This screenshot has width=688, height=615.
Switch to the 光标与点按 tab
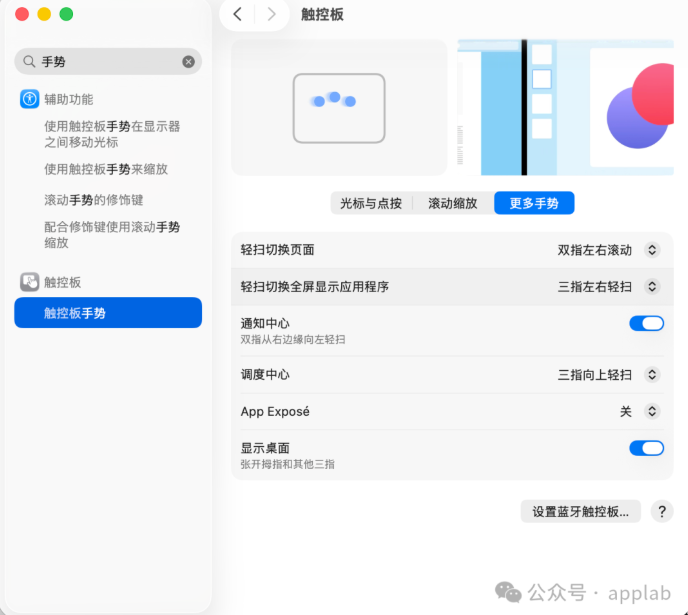(x=371, y=203)
